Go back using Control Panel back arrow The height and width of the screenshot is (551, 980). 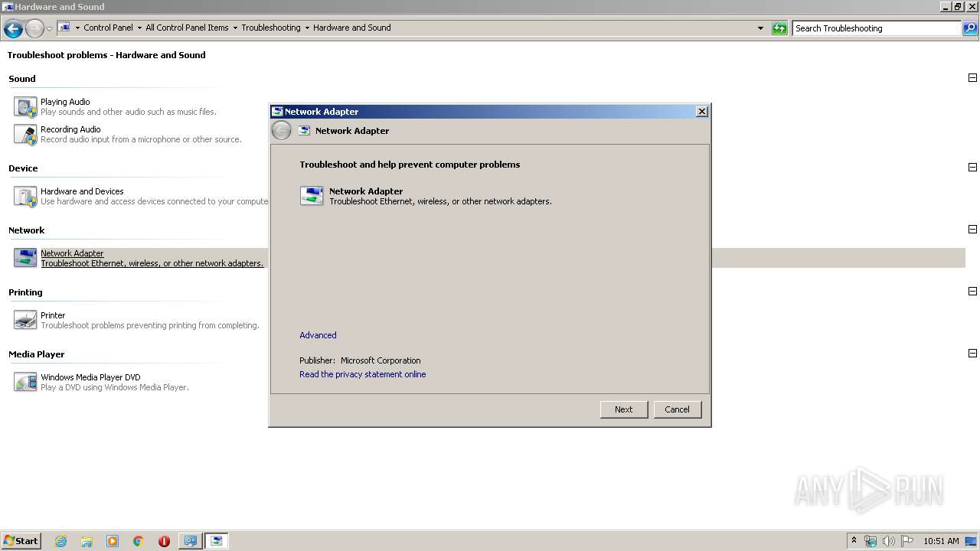coord(13,29)
